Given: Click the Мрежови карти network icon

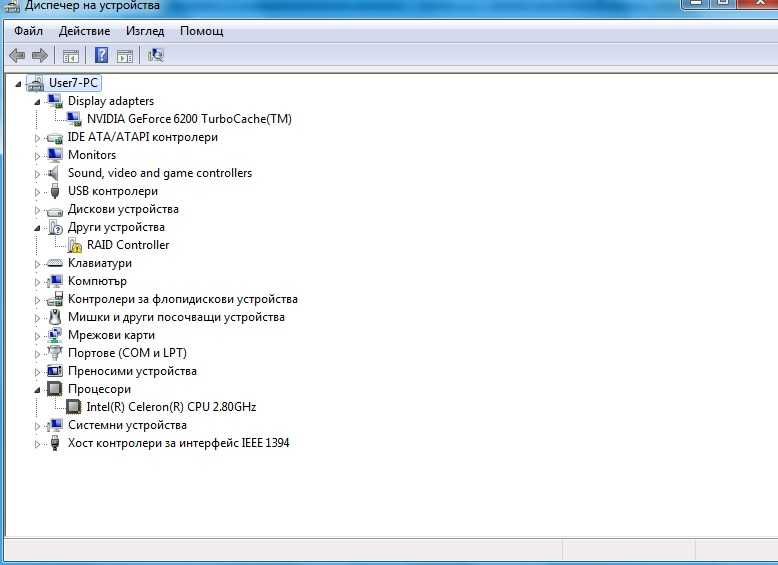Looking at the screenshot, I should click(55, 335).
